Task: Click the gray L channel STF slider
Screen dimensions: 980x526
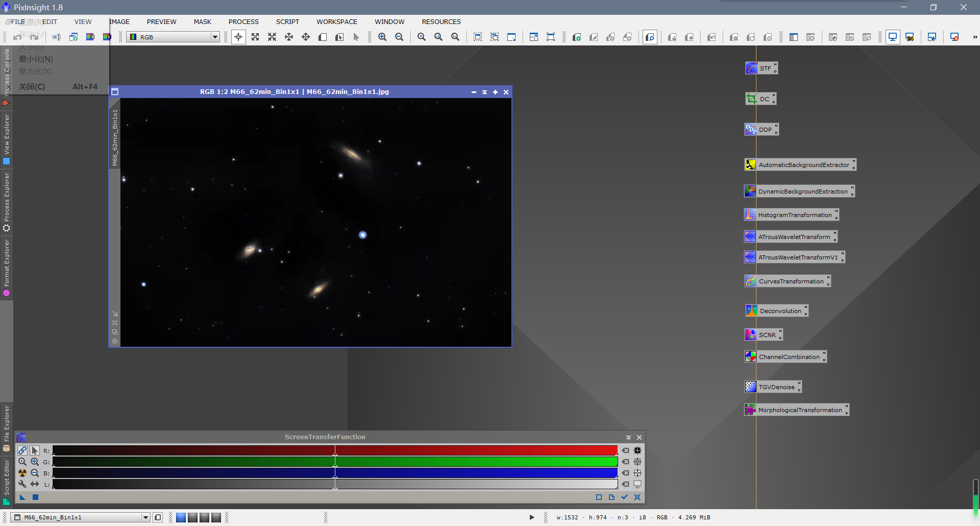Action: [335, 484]
